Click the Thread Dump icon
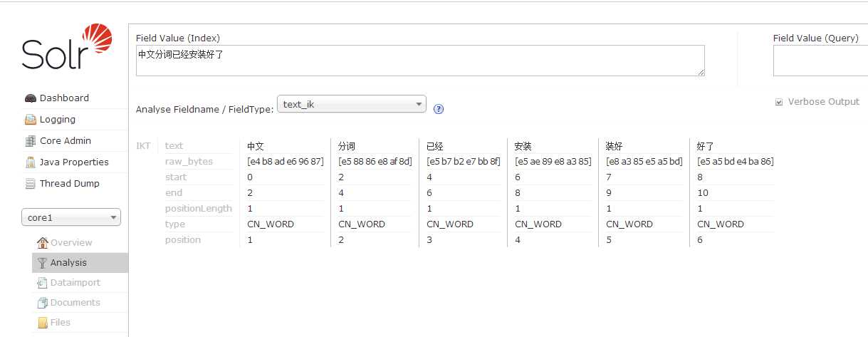Viewport: 868px width, 337px height. pyautogui.click(x=30, y=184)
